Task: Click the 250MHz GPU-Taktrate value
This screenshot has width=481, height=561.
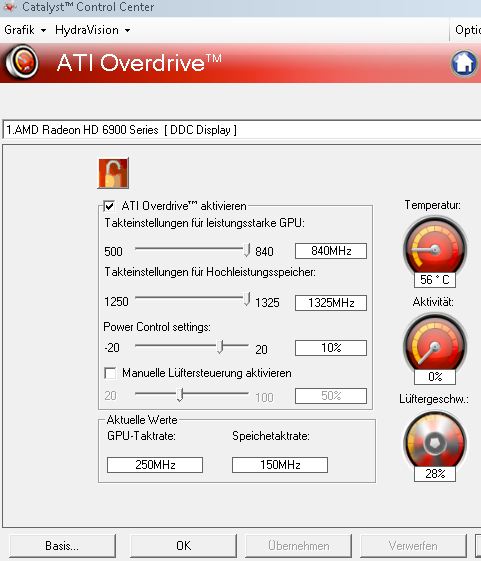Action: (x=155, y=465)
